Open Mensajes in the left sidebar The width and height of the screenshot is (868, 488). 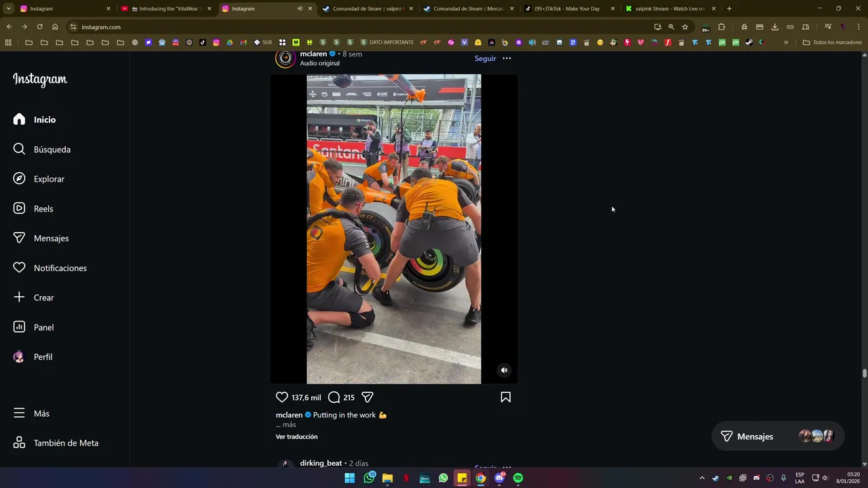tap(41, 239)
